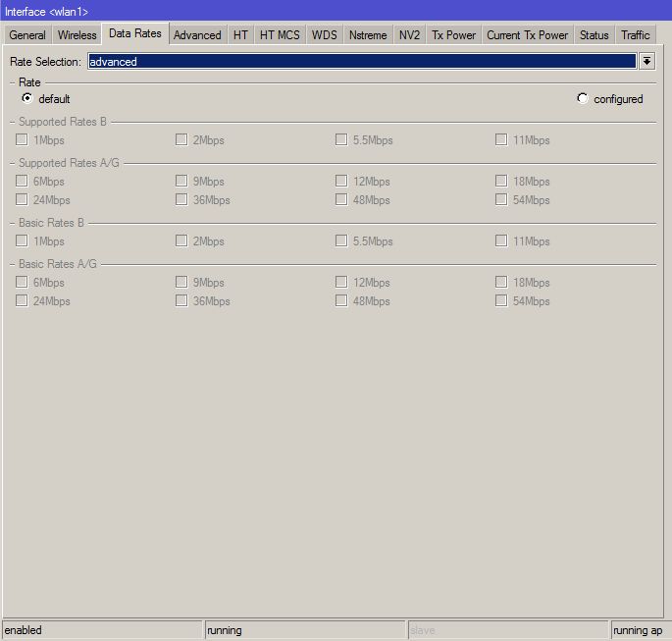Screen dimensions: 672x641
Task: Click the running ap status entry
Action: pyautogui.click(x=642, y=630)
